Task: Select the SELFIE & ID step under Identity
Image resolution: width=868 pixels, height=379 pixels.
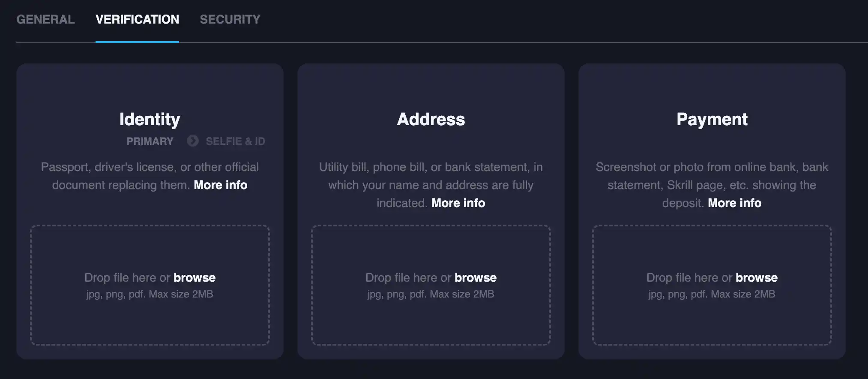Action: click(x=236, y=141)
